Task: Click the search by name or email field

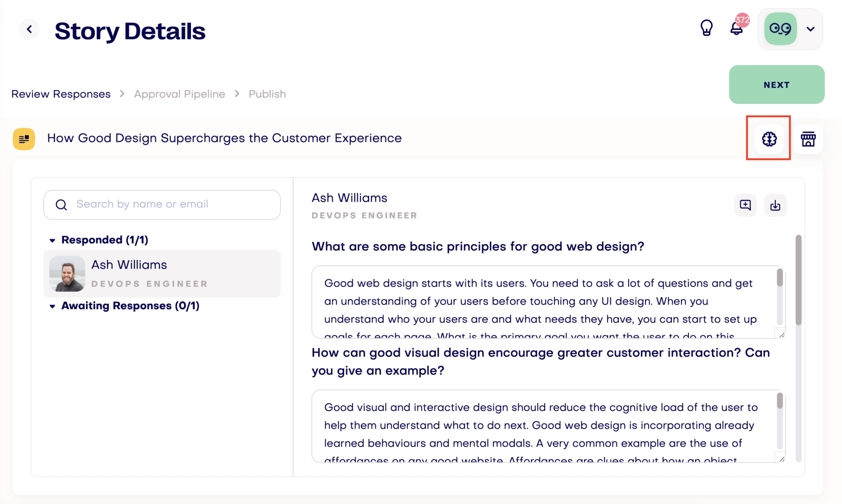Action: point(162,205)
